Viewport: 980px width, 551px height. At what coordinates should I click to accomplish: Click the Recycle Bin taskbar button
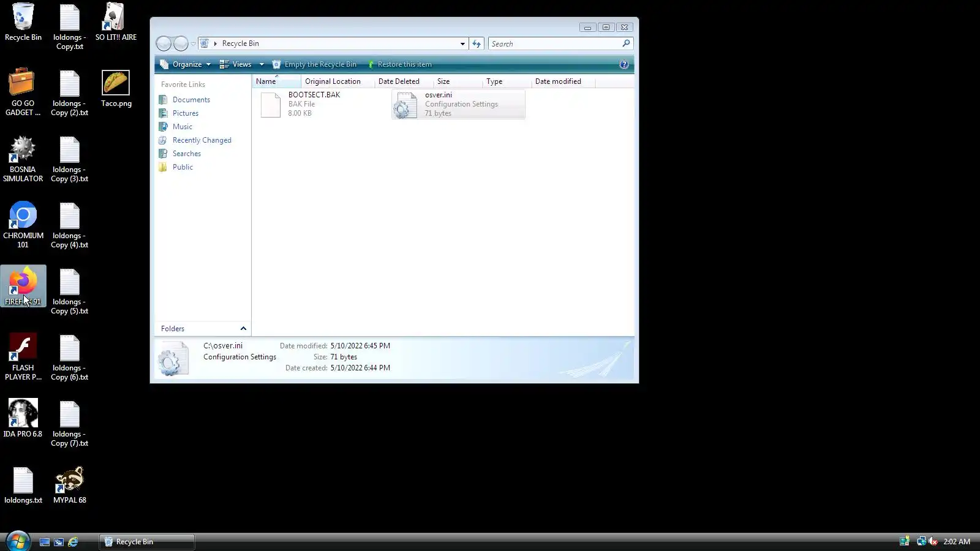click(x=147, y=542)
